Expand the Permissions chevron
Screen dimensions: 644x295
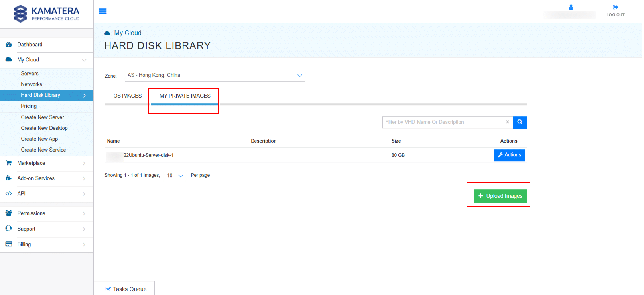tap(84, 213)
